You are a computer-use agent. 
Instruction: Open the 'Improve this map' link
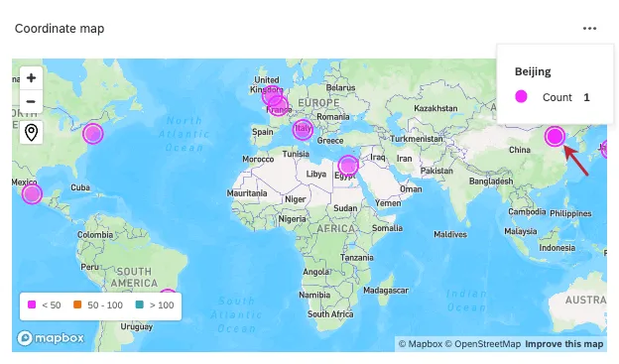[564, 344]
